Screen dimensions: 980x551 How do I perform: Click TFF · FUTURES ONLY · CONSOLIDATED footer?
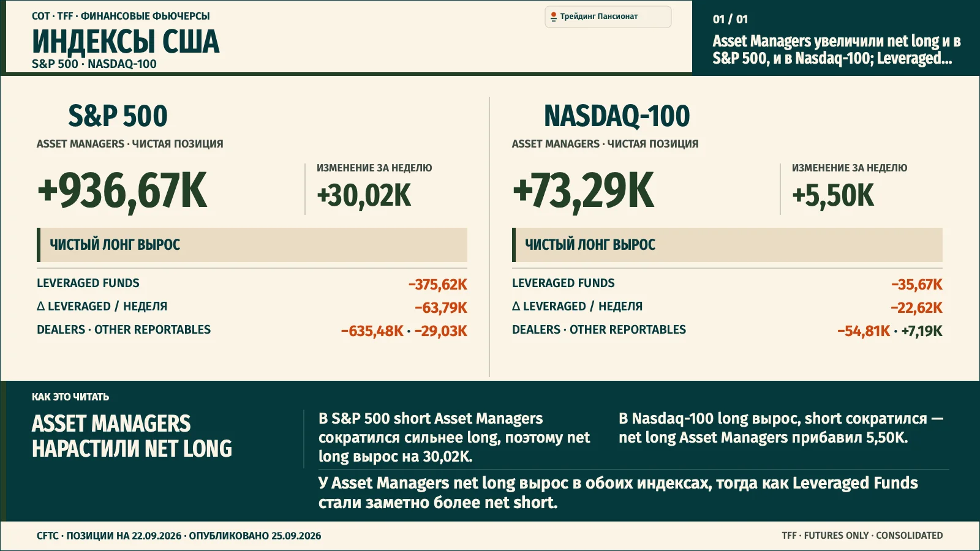[x=862, y=536]
